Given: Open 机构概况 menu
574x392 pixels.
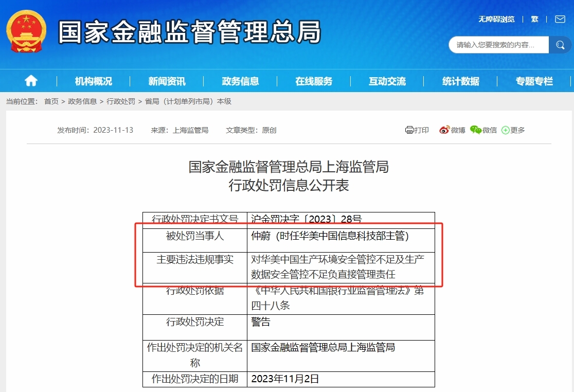Looking at the screenshot, I should pos(93,81).
